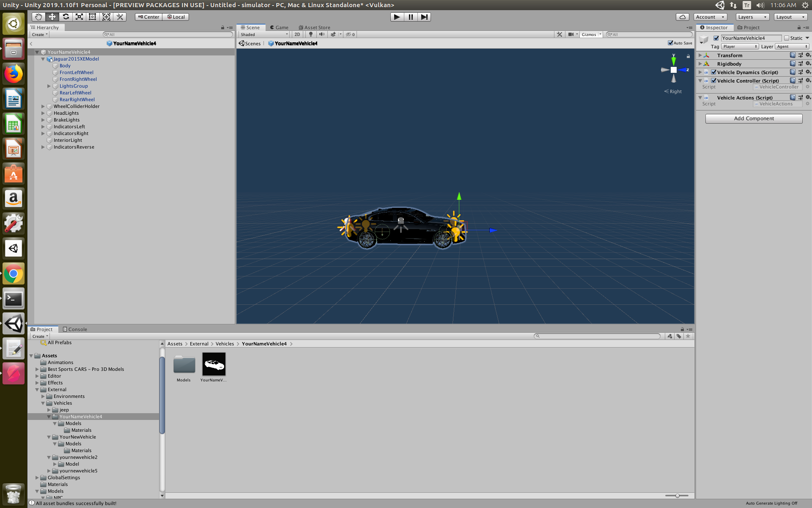The width and height of the screenshot is (812, 508).
Task: Toggle scene lighting bulb icon
Action: pos(311,34)
